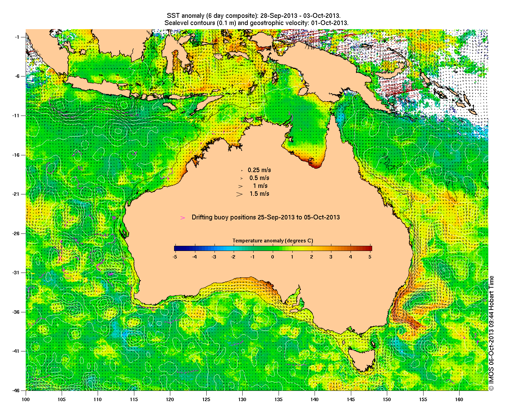Click the SST anomaly title line
The image size is (514, 420).
pos(254,16)
